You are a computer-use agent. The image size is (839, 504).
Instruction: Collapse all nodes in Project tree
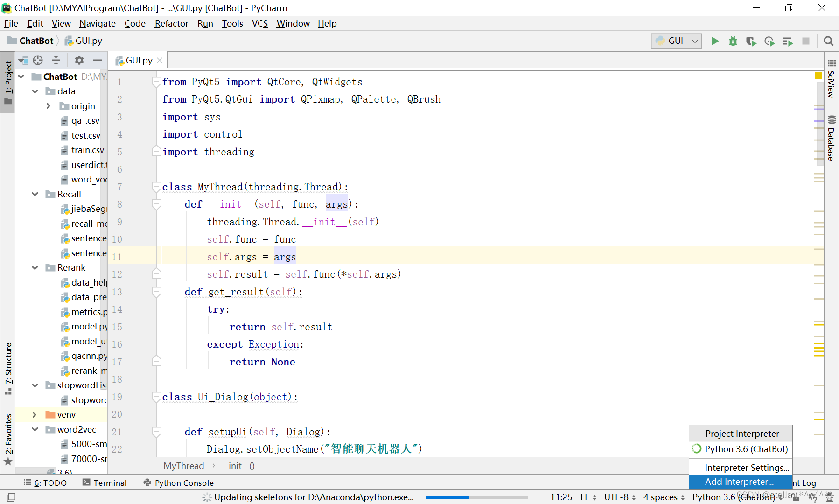tap(56, 60)
